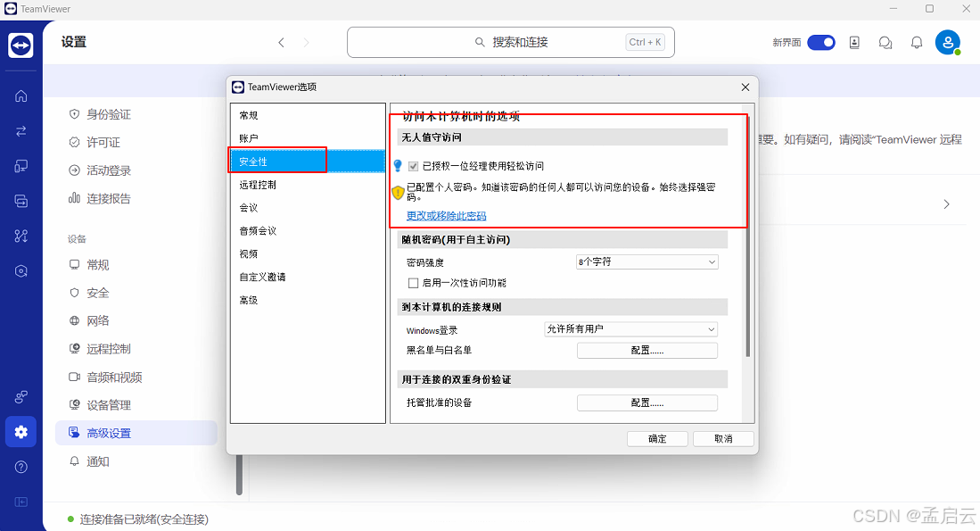This screenshot has width=980, height=531.
Task: Open 安全 in settings menu
Action: [x=136, y=293]
